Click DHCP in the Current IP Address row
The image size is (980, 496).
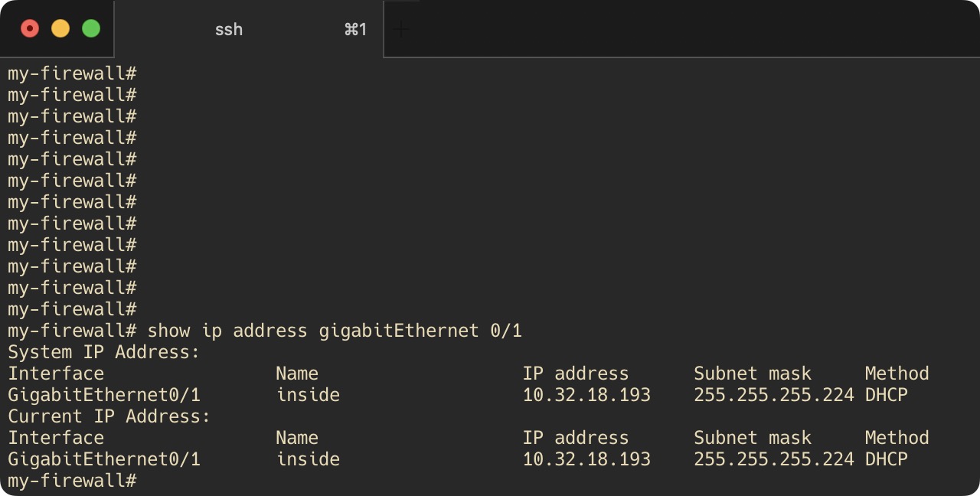887,459
